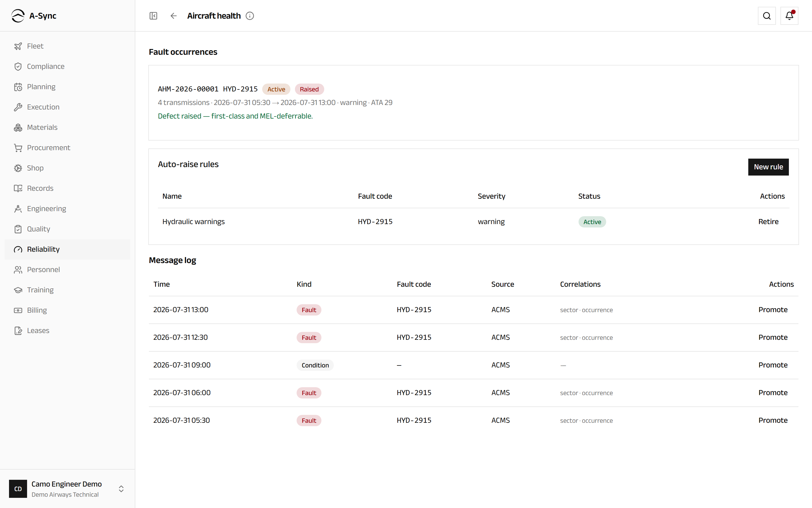Open the Execution menu item

point(67,107)
